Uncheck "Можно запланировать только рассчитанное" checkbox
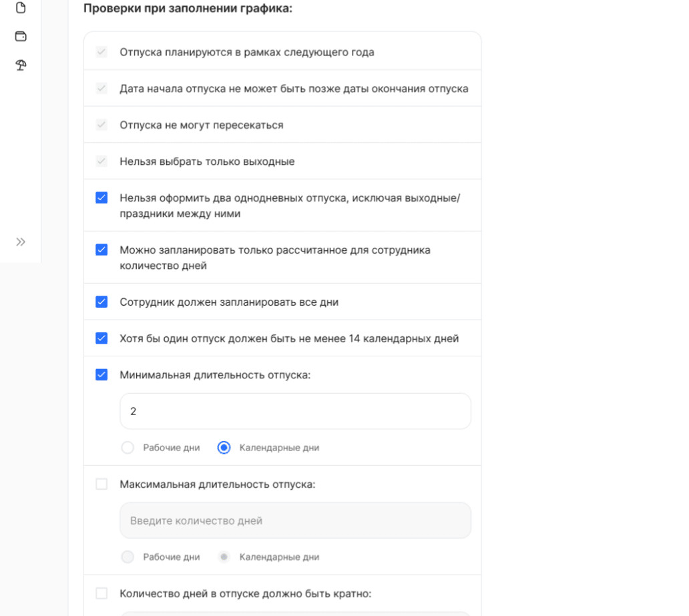Screen dimensions: 689x616 101,250
